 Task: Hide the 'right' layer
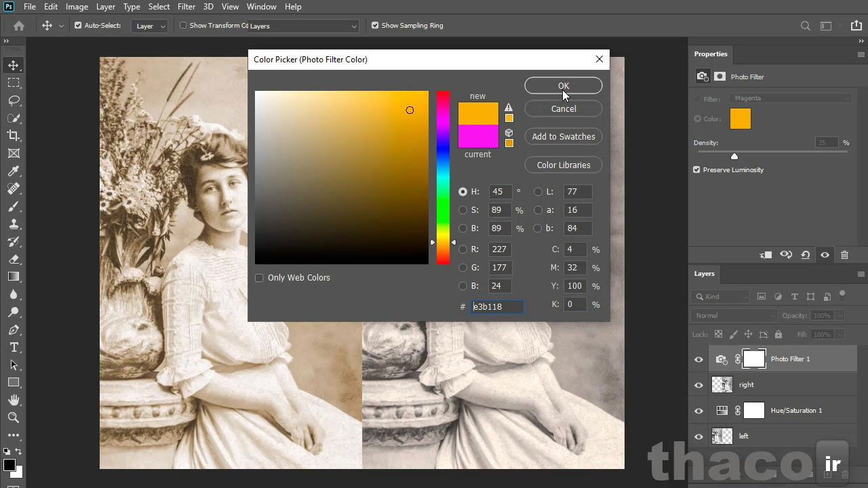[x=698, y=385]
